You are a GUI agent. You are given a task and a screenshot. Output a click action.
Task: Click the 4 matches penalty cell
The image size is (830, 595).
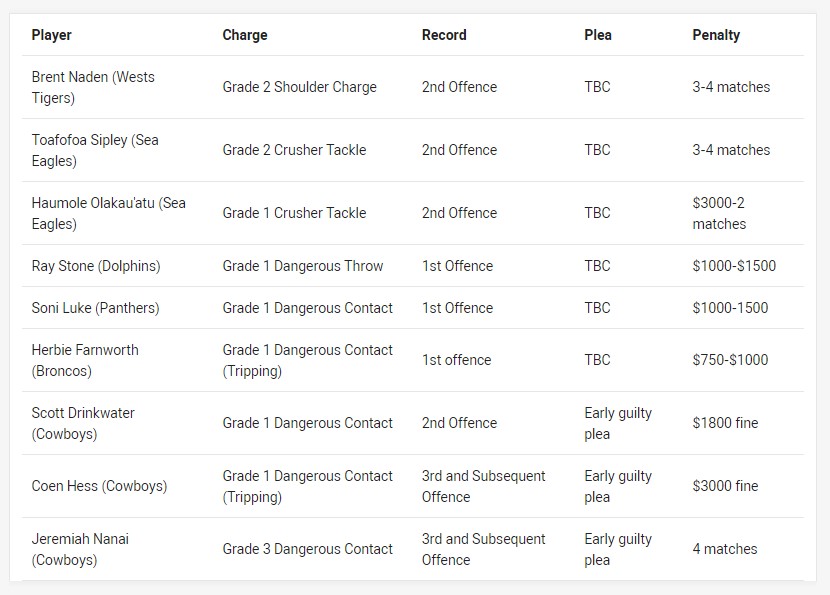point(725,549)
